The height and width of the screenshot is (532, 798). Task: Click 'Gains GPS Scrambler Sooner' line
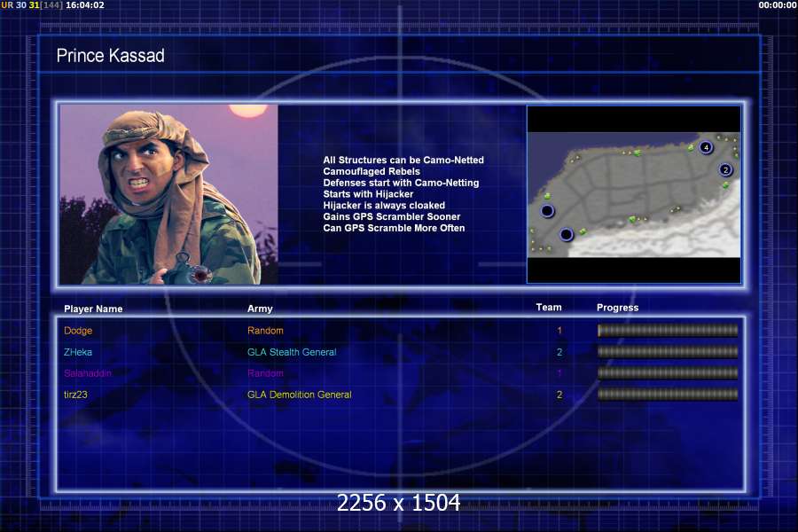[x=391, y=216]
